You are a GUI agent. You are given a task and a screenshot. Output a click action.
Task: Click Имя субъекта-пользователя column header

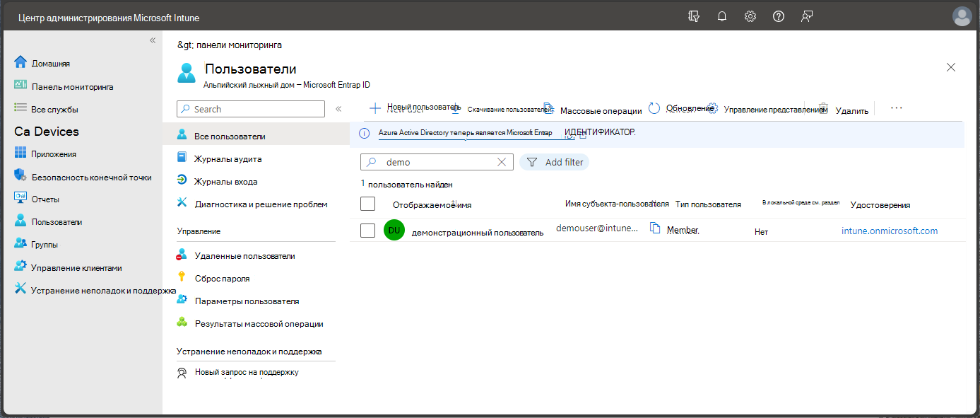pos(617,204)
